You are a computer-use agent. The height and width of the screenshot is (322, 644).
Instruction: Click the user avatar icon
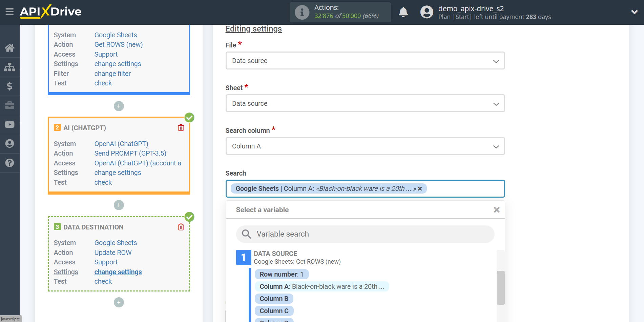click(427, 12)
